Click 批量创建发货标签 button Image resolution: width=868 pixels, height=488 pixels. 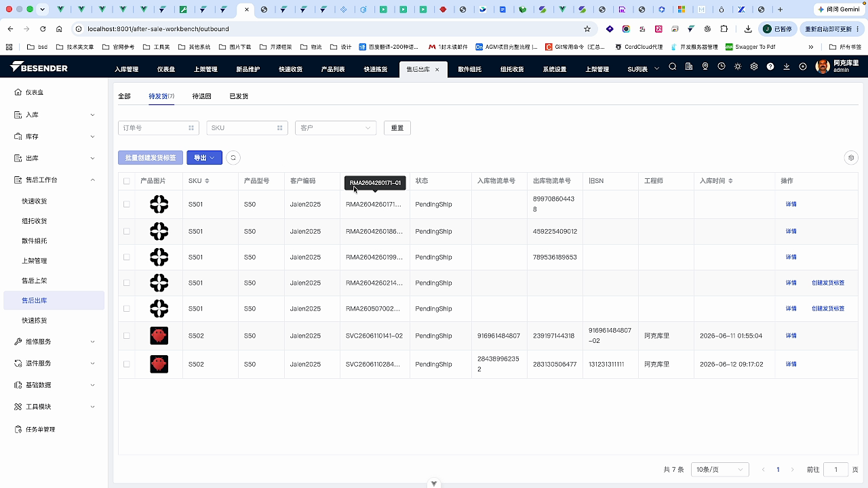(x=151, y=158)
